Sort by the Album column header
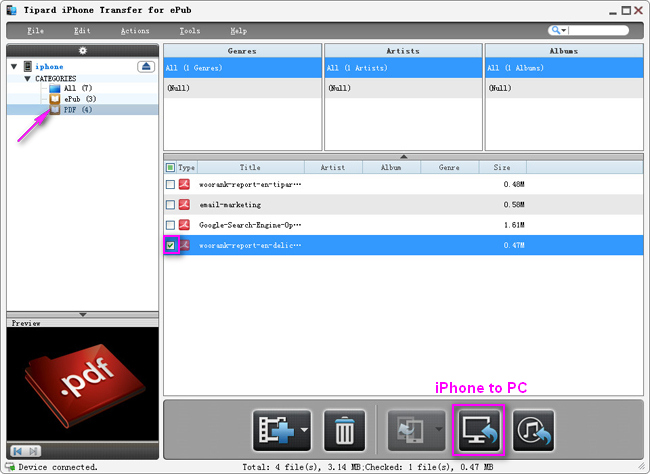The image size is (650, 474). (x=391, y=168)
